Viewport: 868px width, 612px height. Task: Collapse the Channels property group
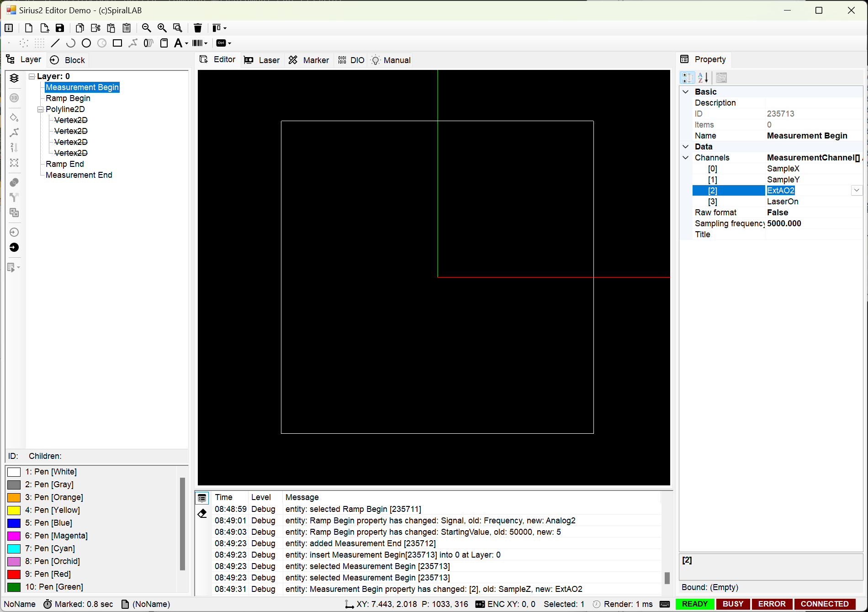(x=686, y=158)
